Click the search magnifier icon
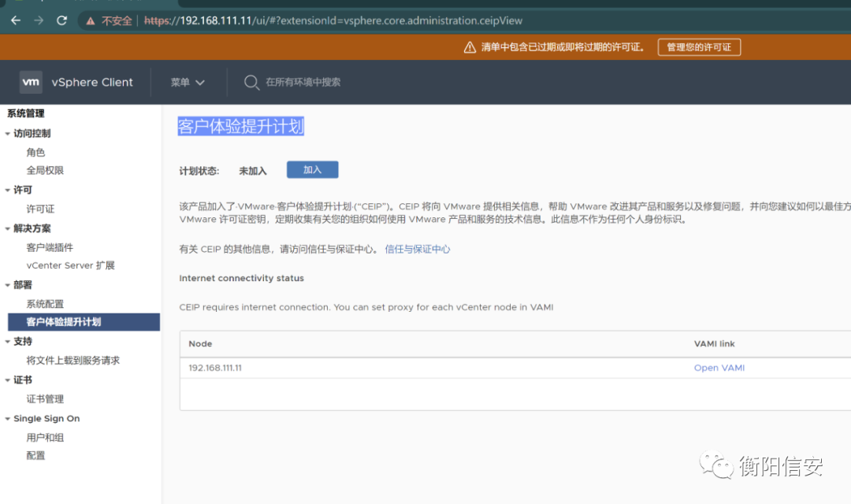851x504 pixels. pos(251,83)
